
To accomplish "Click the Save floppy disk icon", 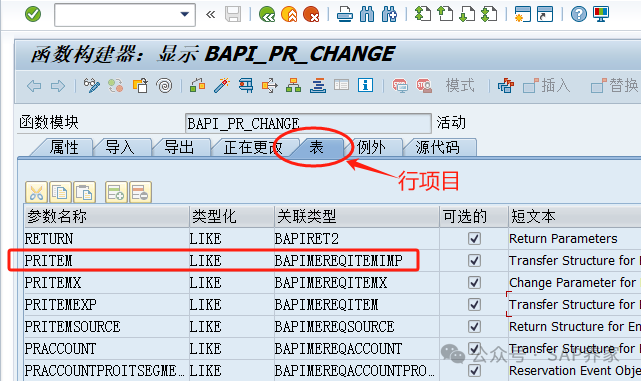I will pos(233,14).
